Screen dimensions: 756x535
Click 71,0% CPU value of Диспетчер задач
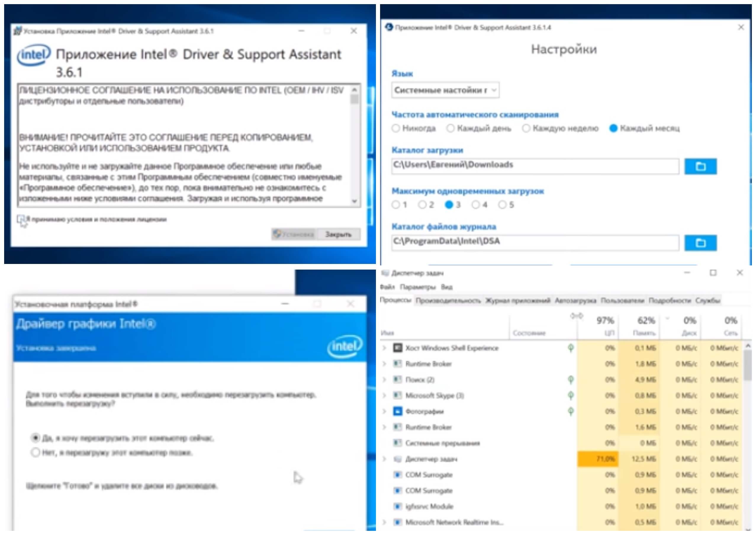coord(598,459)
